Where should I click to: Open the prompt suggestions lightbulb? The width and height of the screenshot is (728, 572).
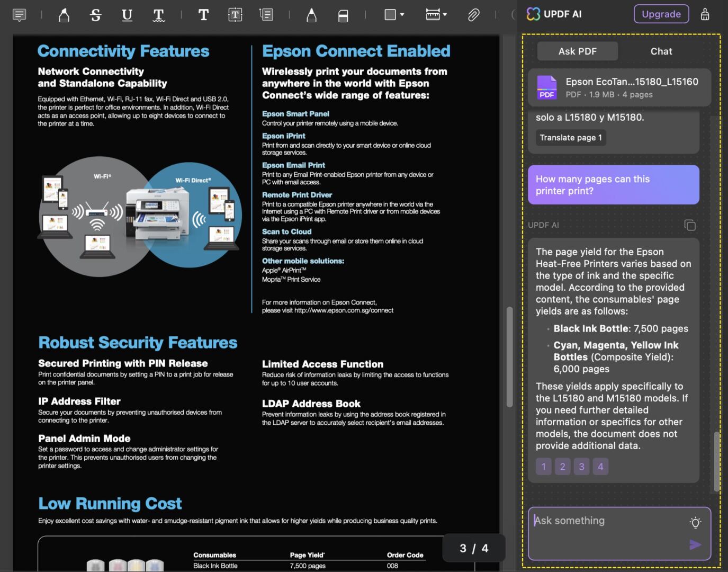[696, 522]
